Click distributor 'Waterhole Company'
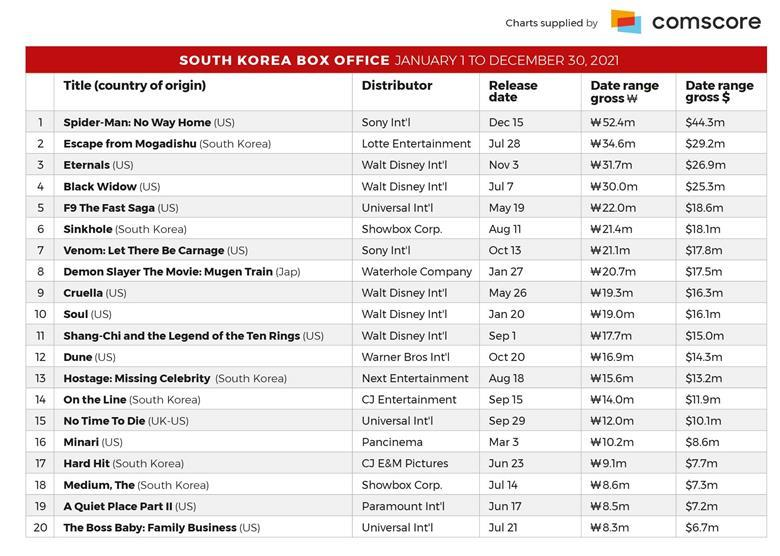 coord(416,272)
